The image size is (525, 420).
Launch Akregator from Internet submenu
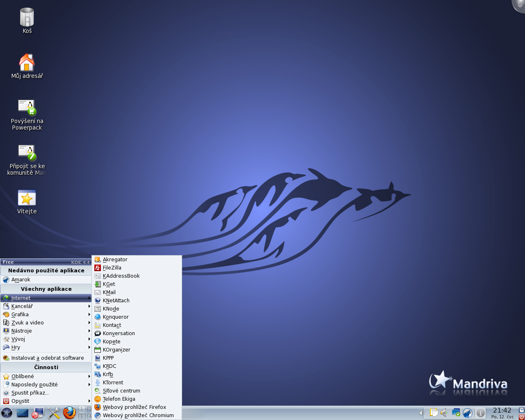tap(137, 260)
